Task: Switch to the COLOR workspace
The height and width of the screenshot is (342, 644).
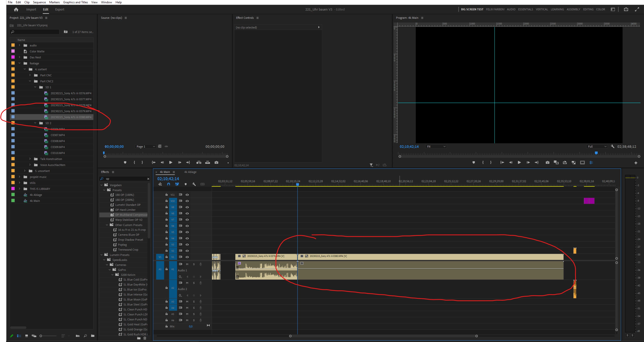Action: click(x=600, y=9)
